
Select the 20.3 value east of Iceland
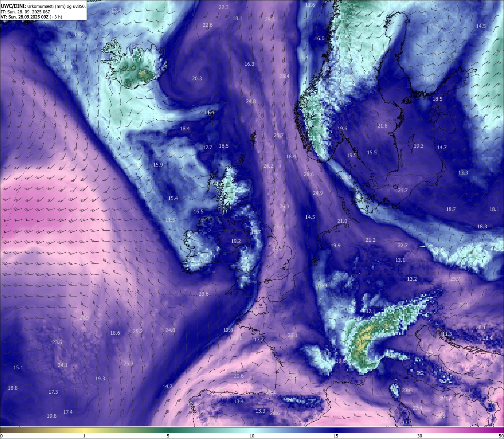point(197,78)
